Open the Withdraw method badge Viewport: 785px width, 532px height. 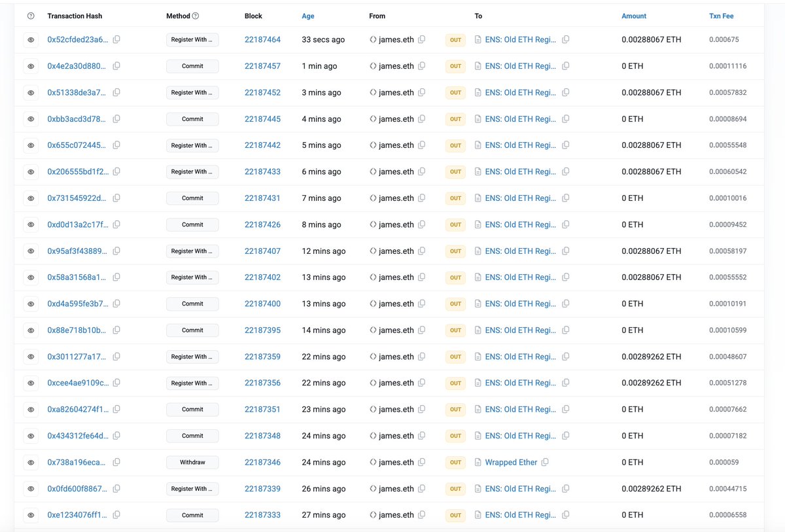(192, 462)
